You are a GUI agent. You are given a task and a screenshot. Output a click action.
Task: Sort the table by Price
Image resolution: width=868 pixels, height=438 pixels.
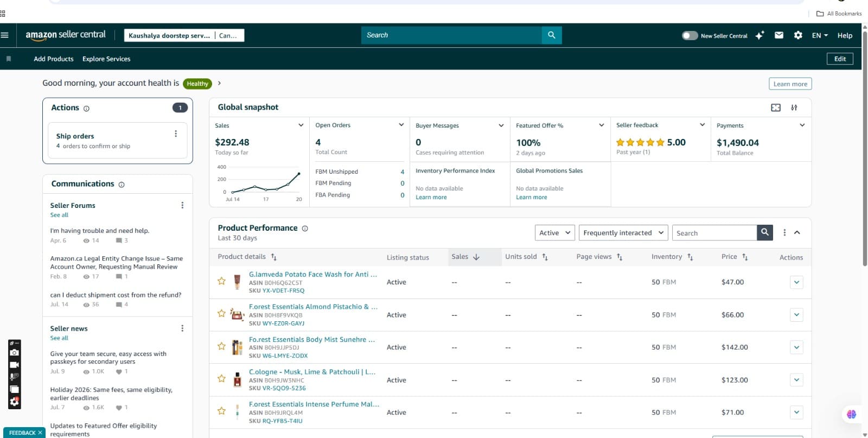coord(735,257)
